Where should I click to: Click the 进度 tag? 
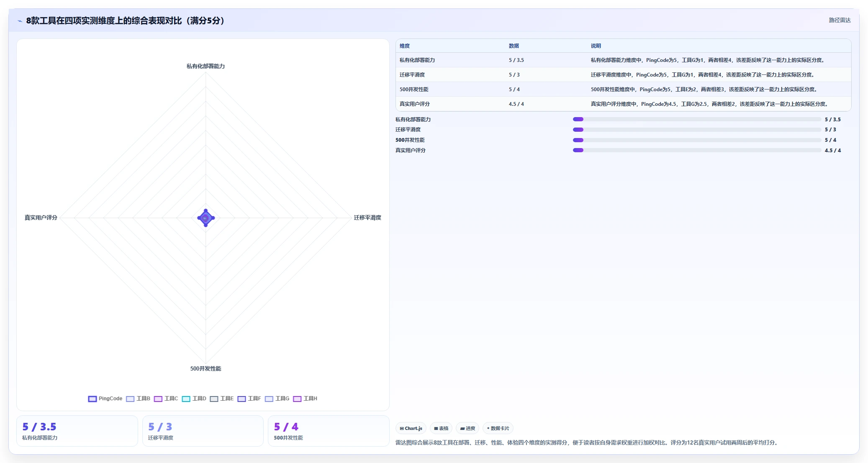click(467, 428)
